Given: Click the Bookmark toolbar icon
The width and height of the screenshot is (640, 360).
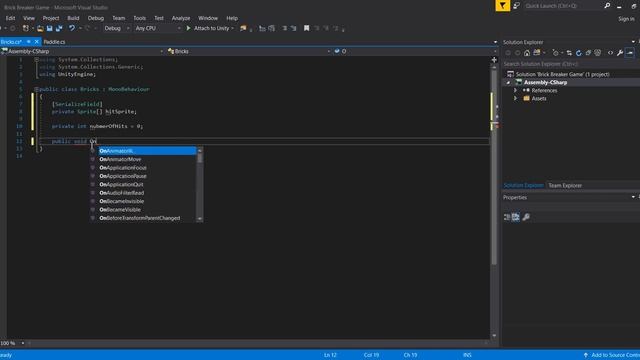Looking at the screenshot, I should coord(307,28).
